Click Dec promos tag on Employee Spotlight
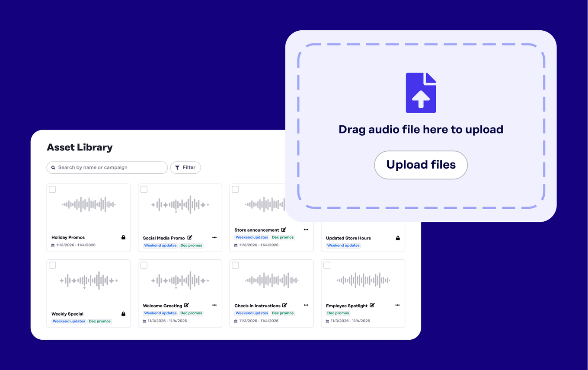This screenshot has width=588, height=370. pos(338,313)
